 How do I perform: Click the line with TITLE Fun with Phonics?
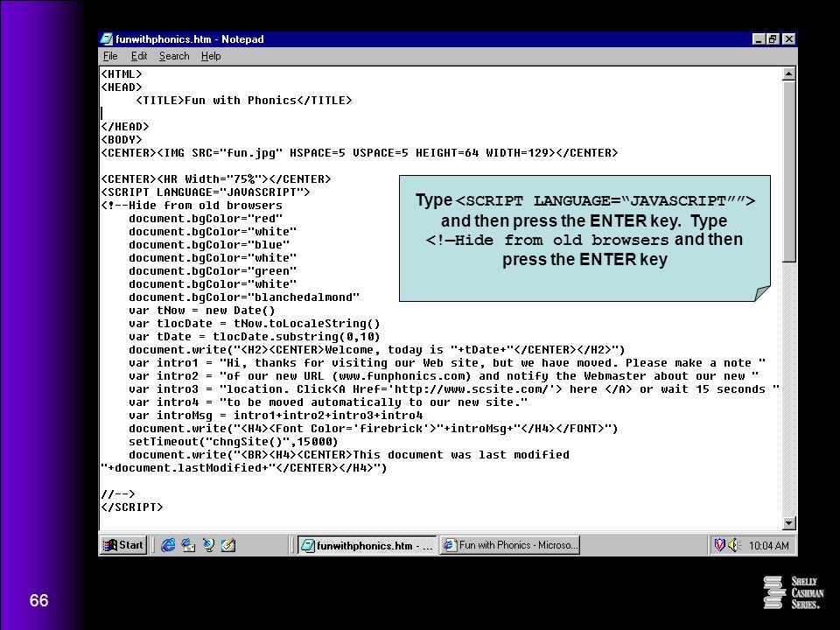pyautogui.click(x=244, y=100)
